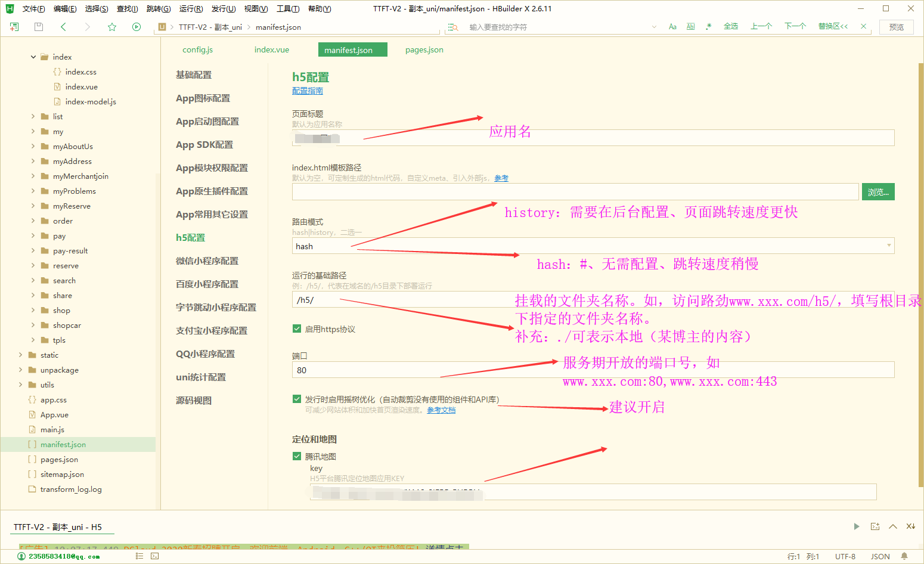Click the new file toolbar icon
The height and width of the screenshot is (564, 924).
[14, 27]
